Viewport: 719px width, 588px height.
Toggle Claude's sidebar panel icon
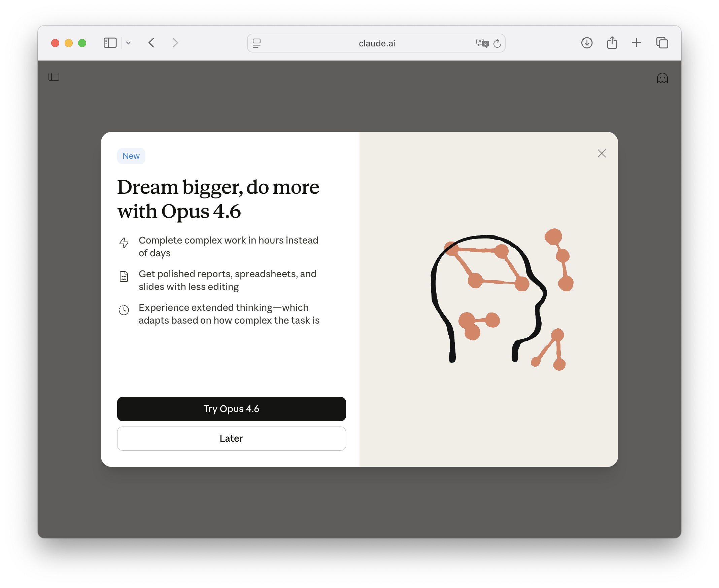click(x=54, y=77)
